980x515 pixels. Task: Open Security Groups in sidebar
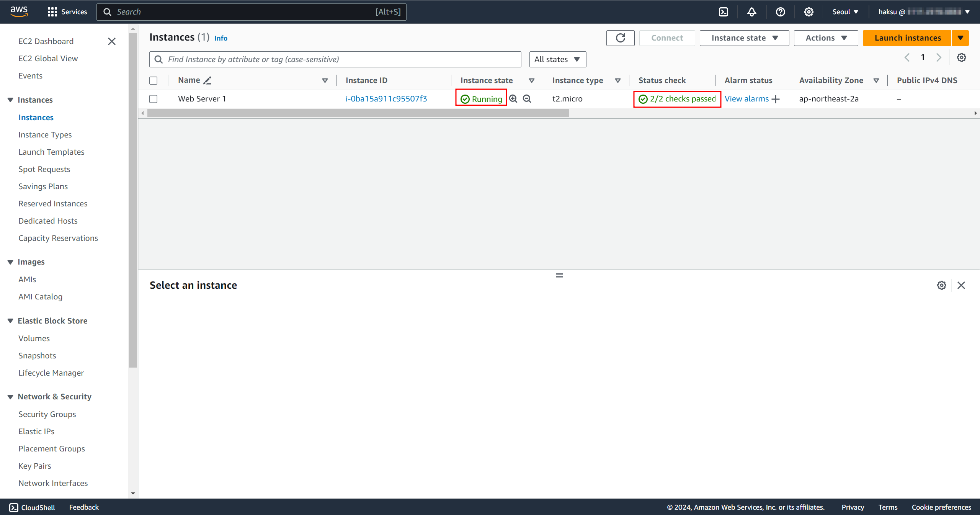point(47,414)
